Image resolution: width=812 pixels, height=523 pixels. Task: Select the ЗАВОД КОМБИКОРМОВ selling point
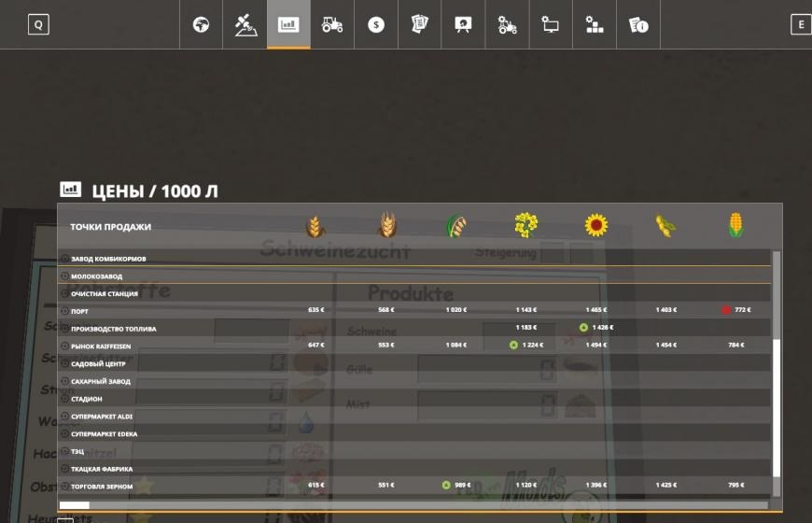pyautogui.click(x=108, y=259)
